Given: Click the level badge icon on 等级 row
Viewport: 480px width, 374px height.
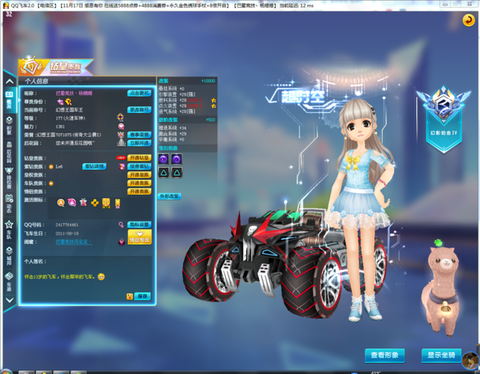Looking at the screenshot, I should click(121, 117).
